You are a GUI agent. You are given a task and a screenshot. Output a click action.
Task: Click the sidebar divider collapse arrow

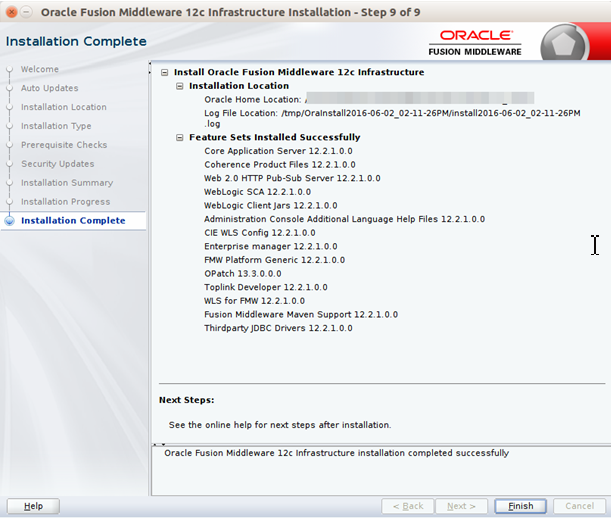[x=150, y=68]
